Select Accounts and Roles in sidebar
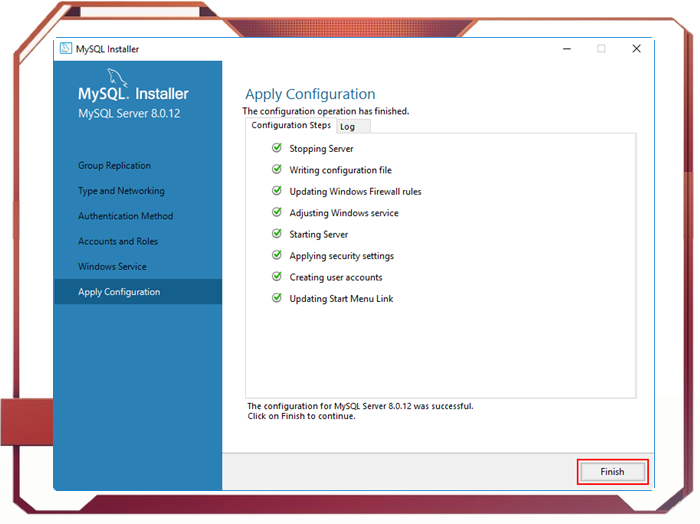Image resolution: width=700 pixels, height=524 pixels. pos(118,241)
